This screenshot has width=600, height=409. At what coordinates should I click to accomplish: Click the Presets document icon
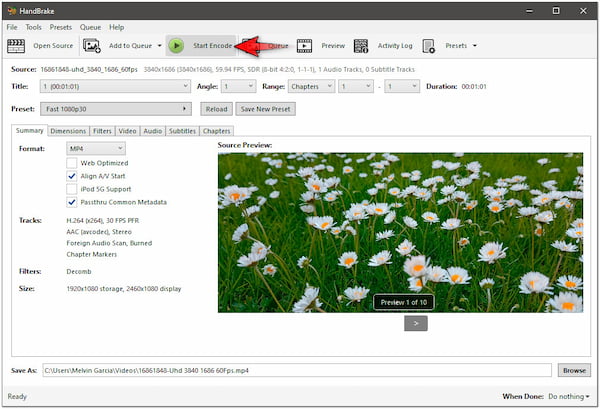(x=429, y=46)
